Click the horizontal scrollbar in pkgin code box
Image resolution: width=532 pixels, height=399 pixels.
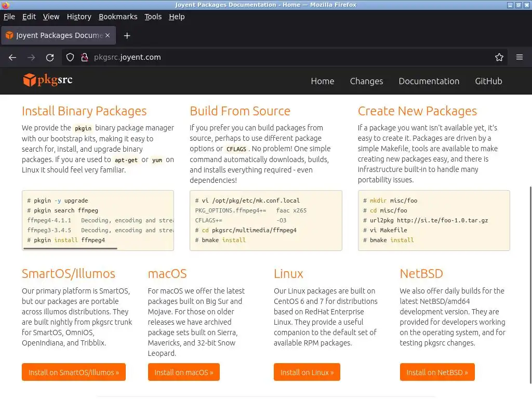tap(70, 248)
